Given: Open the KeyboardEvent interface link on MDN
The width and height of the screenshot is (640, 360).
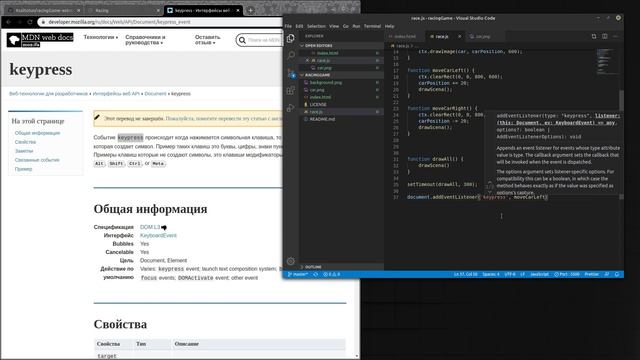Looking at the screenshot, I should click(158, 236).
